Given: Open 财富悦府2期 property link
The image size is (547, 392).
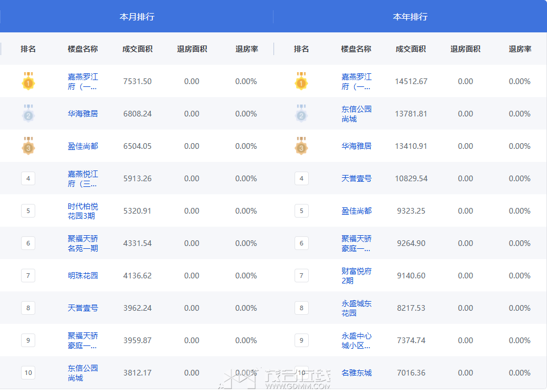Looking at the screenshot, I should tap(356, 276).
